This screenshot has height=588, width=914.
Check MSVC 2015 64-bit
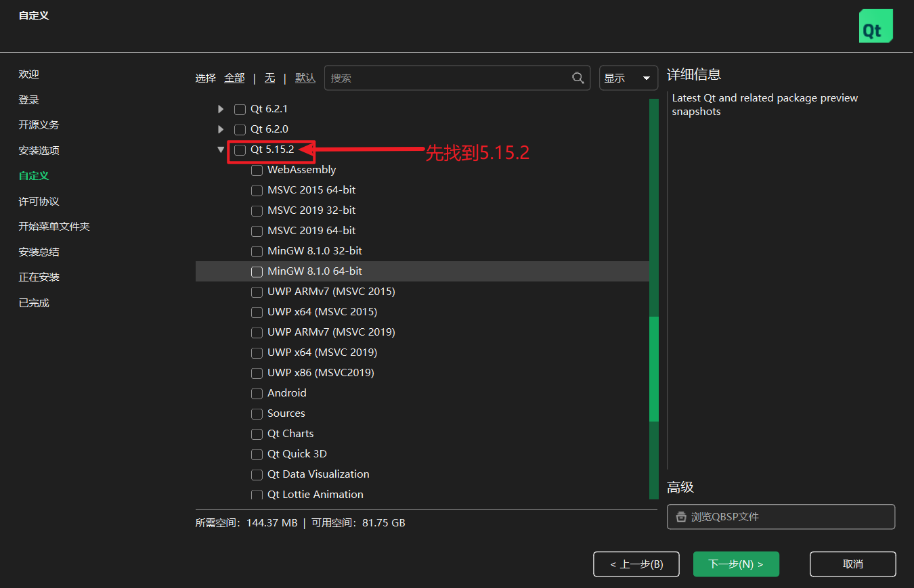pyautogui.click(x=257, y=191)
